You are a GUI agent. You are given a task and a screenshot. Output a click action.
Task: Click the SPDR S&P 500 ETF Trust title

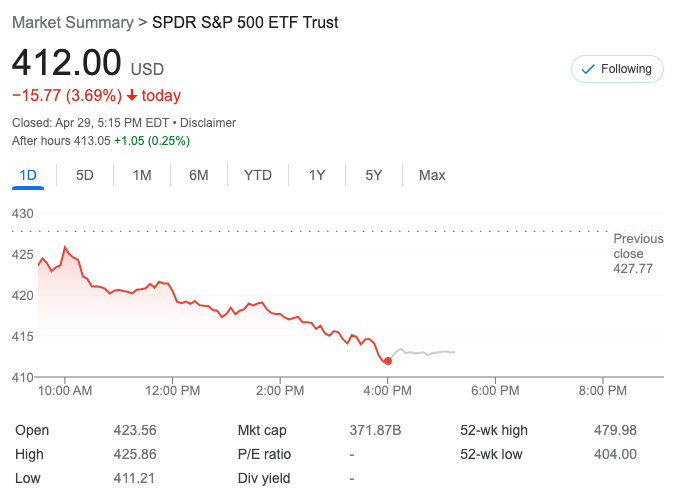245,22
